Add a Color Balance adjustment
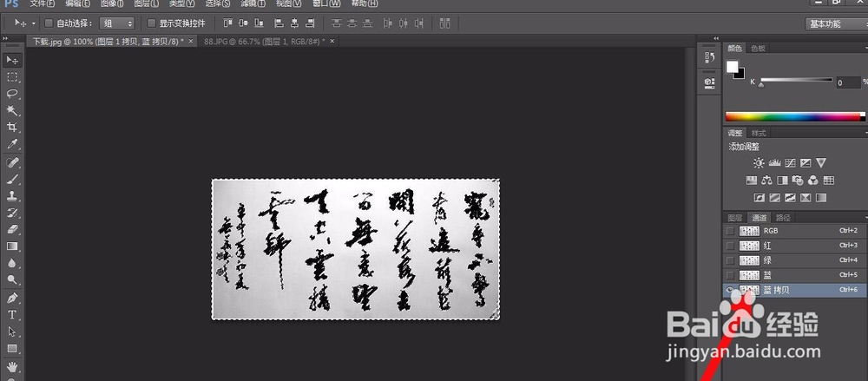The width and height of the screenshot is (868, 381). [x=766, y=180]
